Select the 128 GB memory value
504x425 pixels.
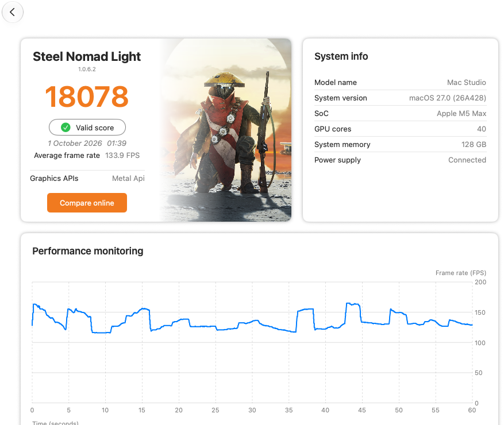(474, 145)
